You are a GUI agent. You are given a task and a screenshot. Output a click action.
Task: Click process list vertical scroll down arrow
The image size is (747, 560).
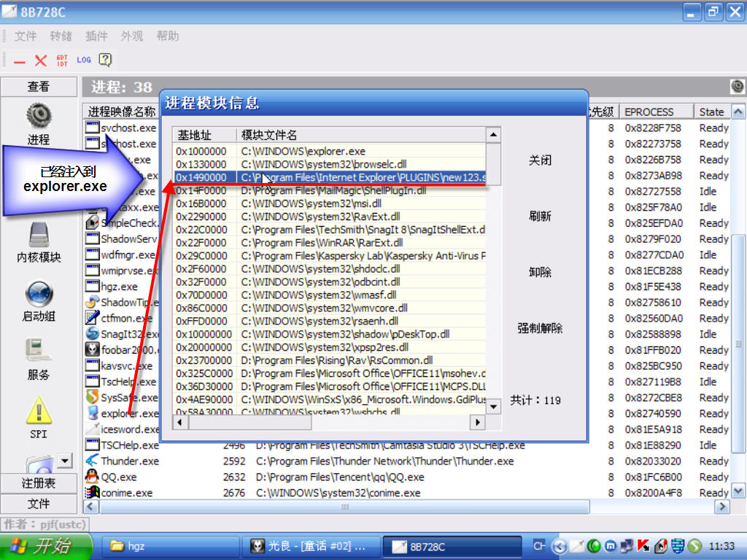(x=738, y=491)
